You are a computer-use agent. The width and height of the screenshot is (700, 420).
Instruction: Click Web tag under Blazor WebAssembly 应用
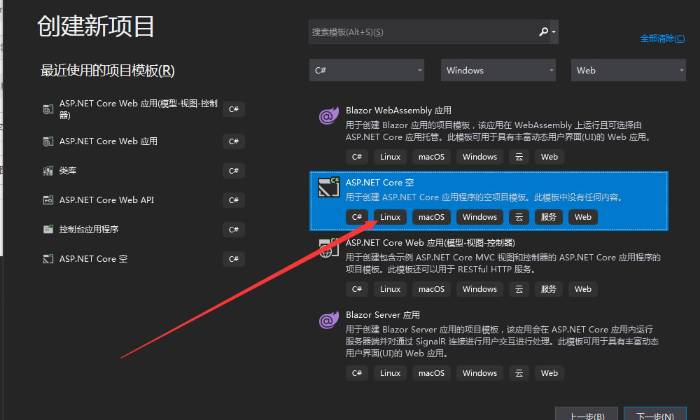coord(549,157)
